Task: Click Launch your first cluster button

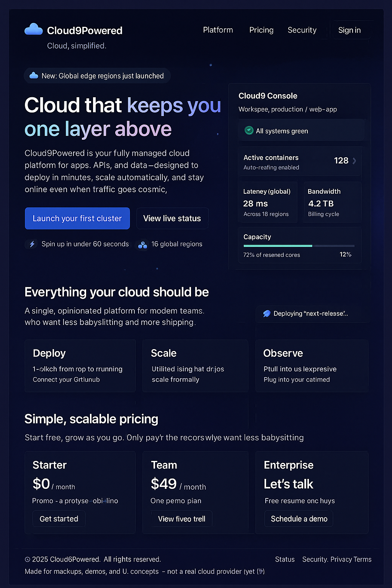Action: pyautogui.click(x=77, y=218)
